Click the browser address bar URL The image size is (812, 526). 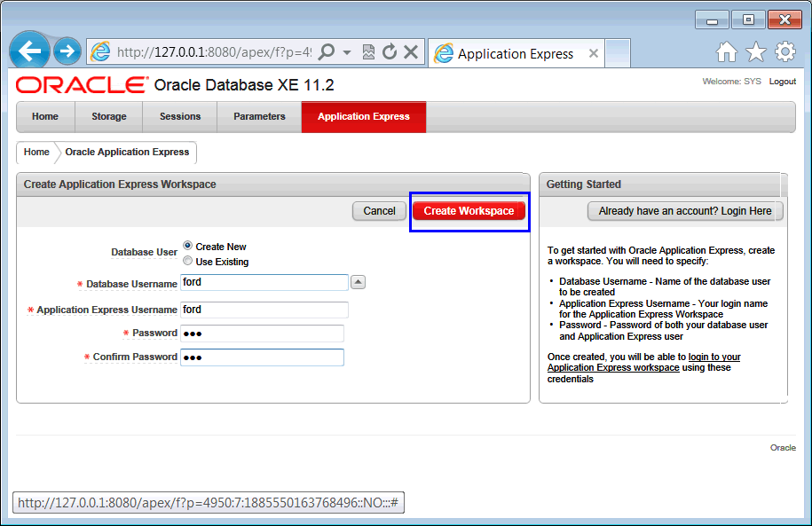click(214, 52)
